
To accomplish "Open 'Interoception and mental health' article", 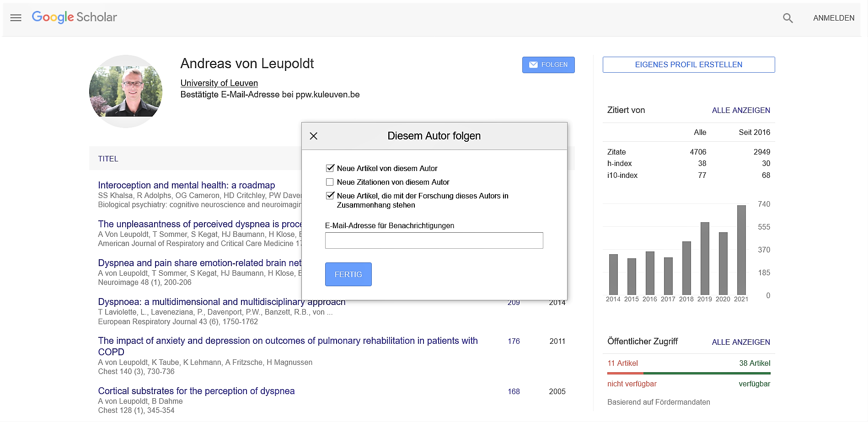I will click(186, 185).
